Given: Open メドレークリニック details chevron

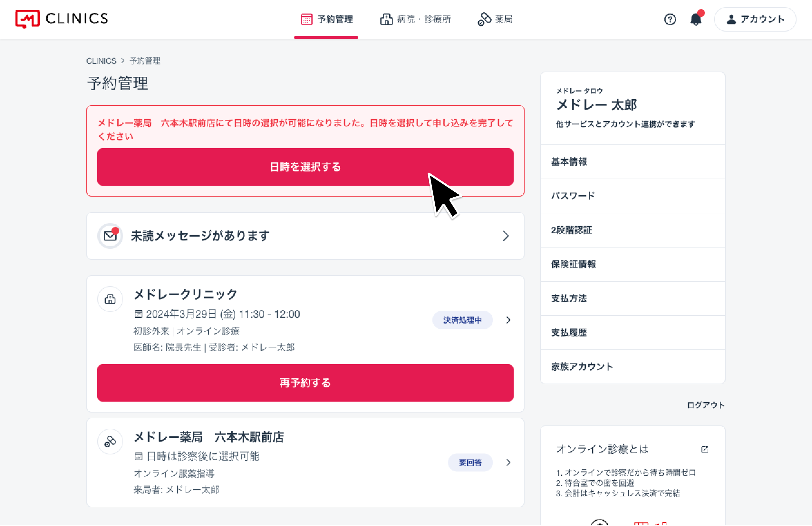Looking at the screenshot, I should click(508, 320).
